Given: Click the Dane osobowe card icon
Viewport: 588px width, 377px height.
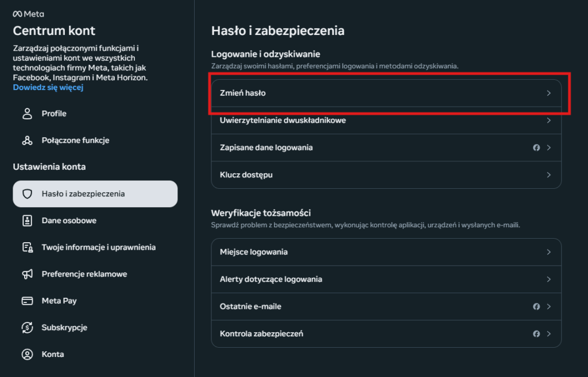Looking at the screenshot, I should point(27,220).
